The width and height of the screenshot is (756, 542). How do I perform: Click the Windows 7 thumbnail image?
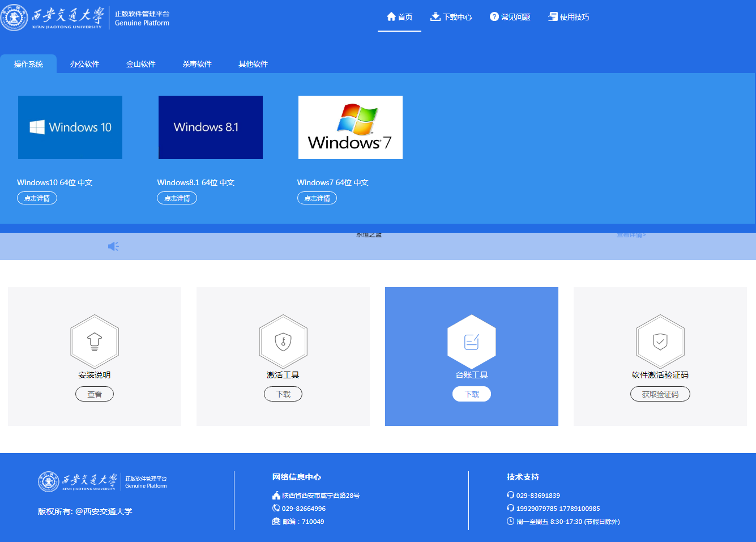[x=351, y=127]
